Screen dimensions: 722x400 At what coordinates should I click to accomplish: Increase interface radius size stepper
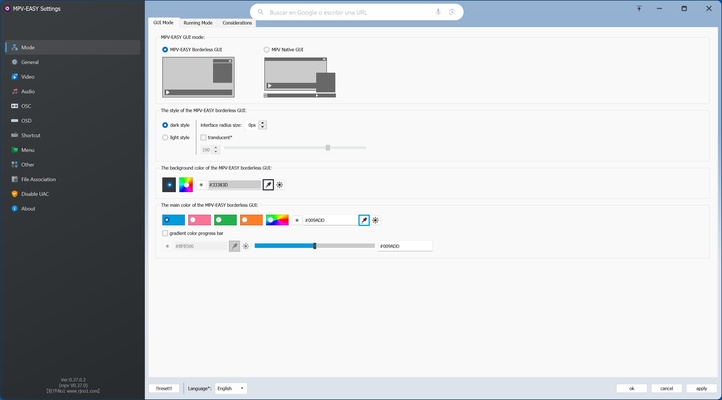point(262,123)
